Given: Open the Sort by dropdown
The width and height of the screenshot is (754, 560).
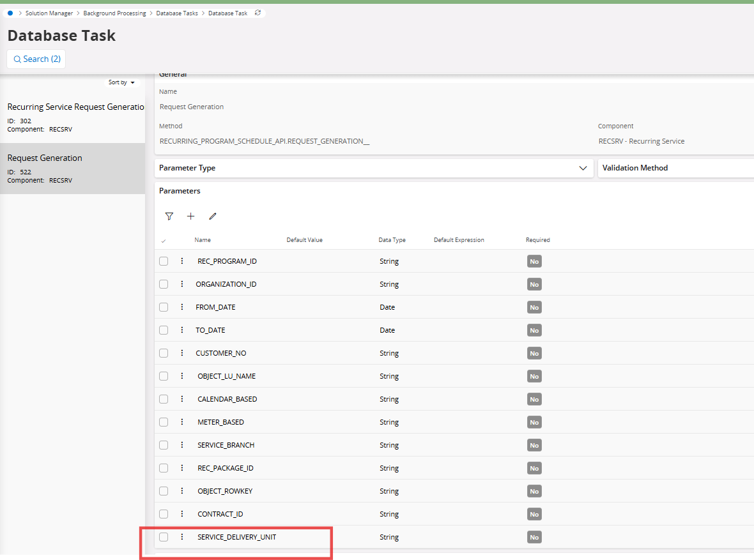Looking at the screenshot, I should tap(121, 82).
